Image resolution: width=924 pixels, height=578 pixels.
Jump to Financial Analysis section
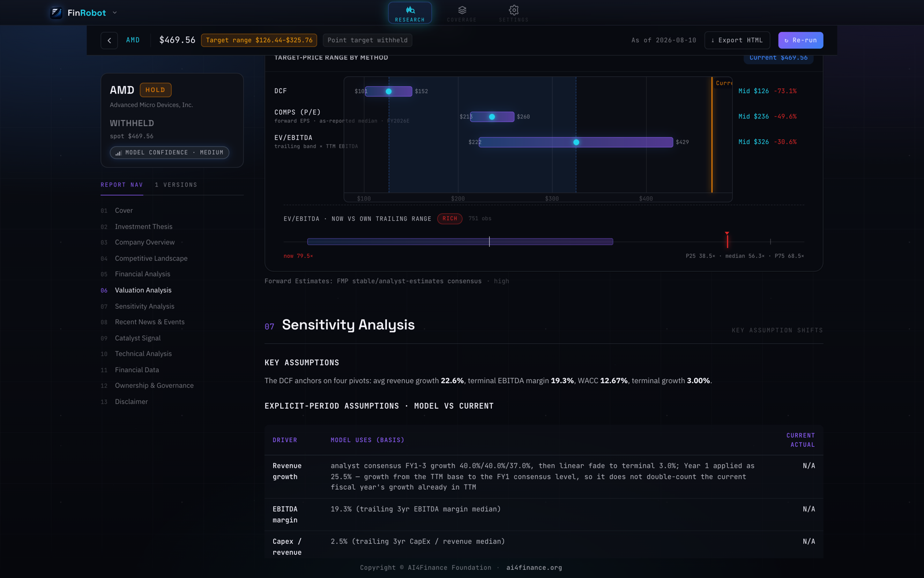(142, 274)
